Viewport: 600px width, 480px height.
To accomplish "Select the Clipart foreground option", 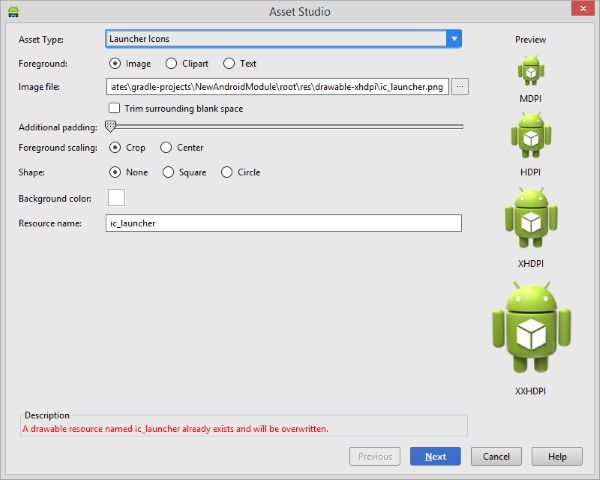I will pyautogui.click(x=187, y=64).
